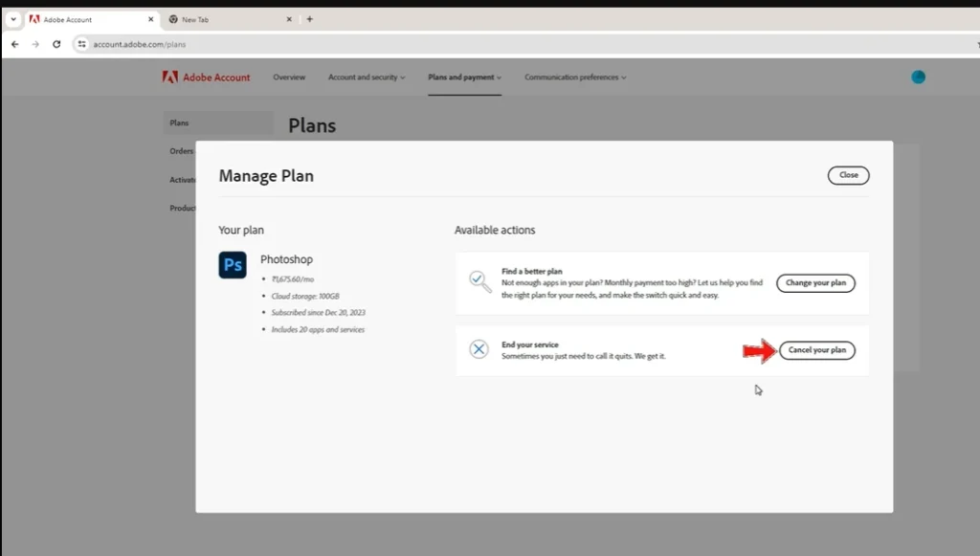Viewport: 980px width, 556px height.
Task: Click the Photoshop Ps app icon
Action: pyautogui.click(x=233, y=265)
